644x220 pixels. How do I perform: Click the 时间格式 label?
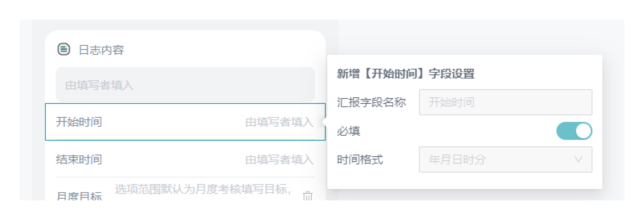360,159
